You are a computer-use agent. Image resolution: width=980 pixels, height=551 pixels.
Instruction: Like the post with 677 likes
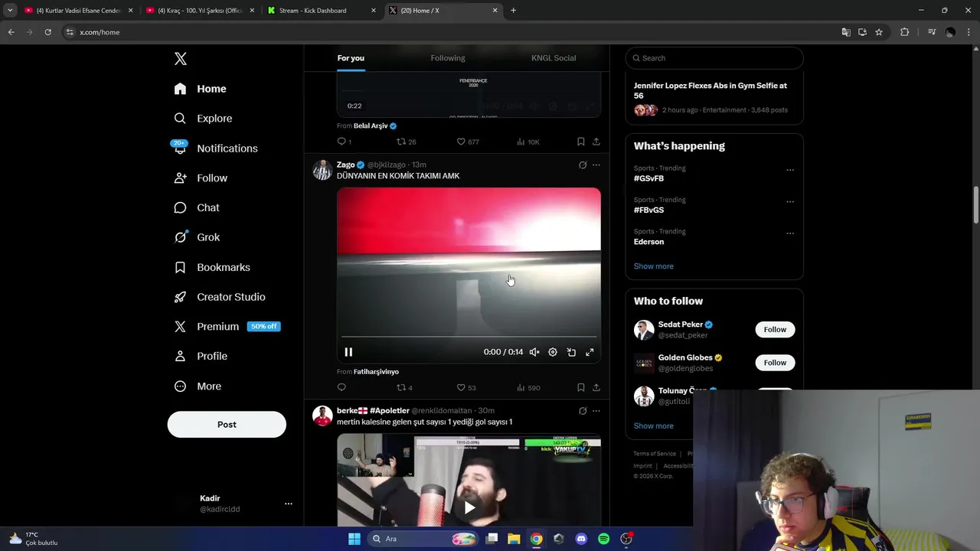tap(468, 142)
